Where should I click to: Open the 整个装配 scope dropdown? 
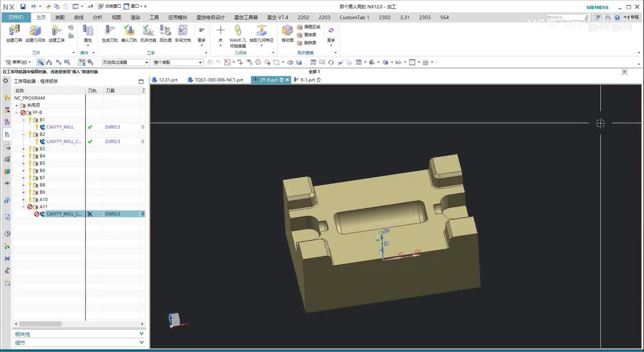point(178,62)
